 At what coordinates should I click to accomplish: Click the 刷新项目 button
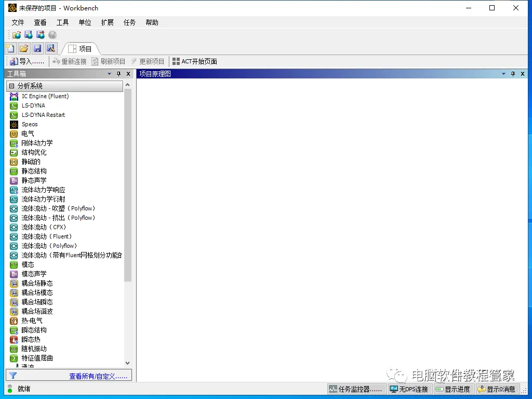[x=109, y=61]
